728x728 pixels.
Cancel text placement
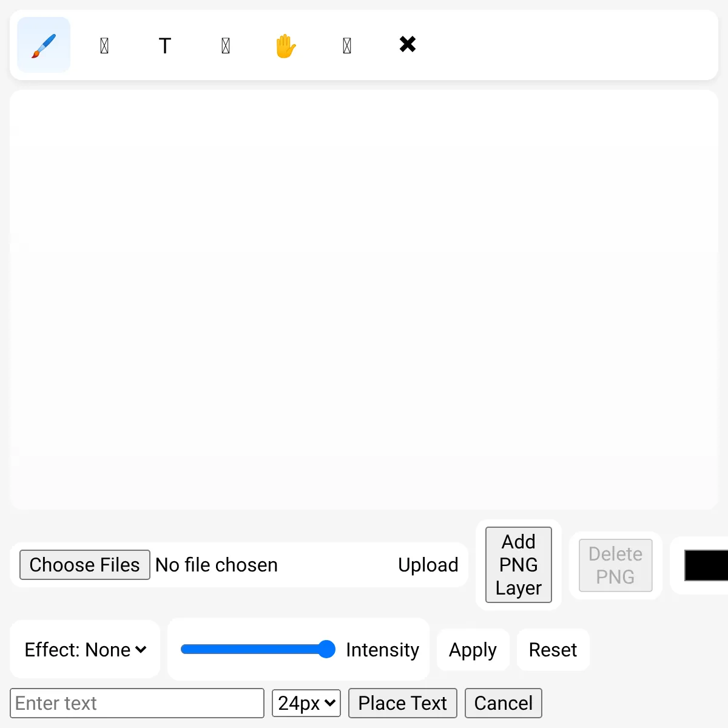504,703
